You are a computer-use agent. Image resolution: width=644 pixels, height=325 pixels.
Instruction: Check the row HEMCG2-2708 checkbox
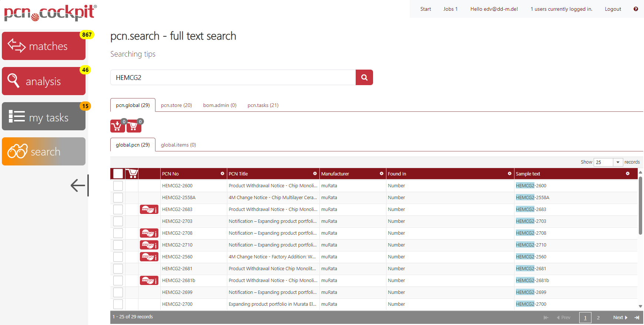[118, 233]
